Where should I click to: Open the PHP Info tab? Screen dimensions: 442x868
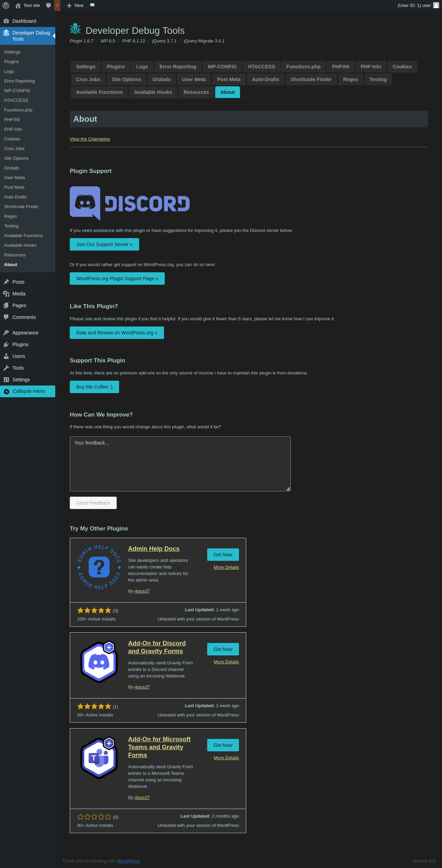(371, 67)
